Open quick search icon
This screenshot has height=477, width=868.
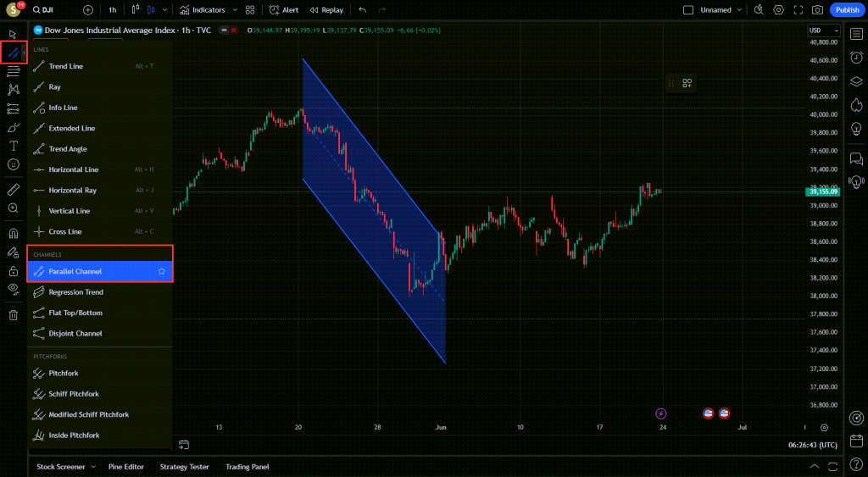click(759, 10)
